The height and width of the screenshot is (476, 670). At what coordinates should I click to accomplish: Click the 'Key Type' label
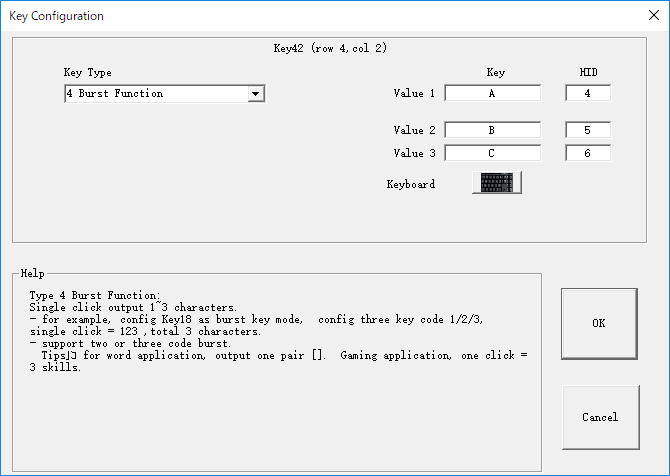pyautogui.click(x=88, y=72)
